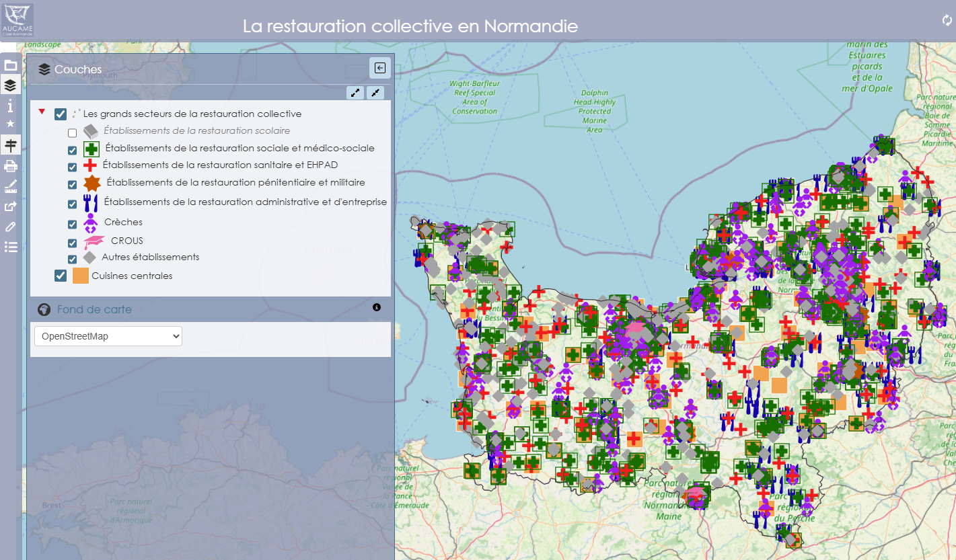Open the print tool in sidebar
The width and height of the screenshot is (956, 560).
(10, 166)
